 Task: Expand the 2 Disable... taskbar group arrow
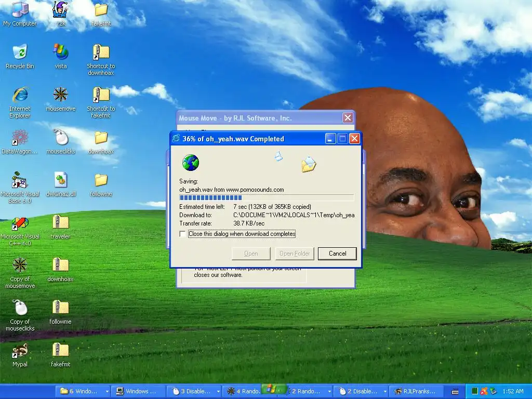click(385, 391)
